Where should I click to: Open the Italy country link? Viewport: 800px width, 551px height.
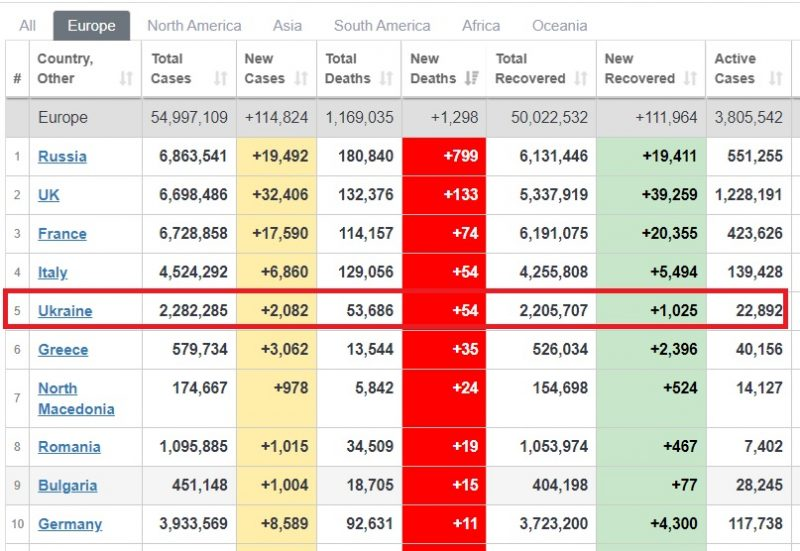53,272
